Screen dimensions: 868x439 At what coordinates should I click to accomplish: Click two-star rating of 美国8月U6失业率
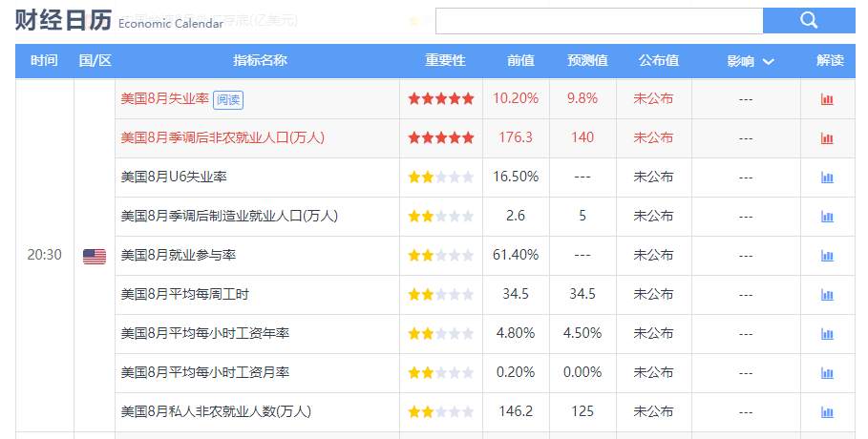click(x=441, y=178)
